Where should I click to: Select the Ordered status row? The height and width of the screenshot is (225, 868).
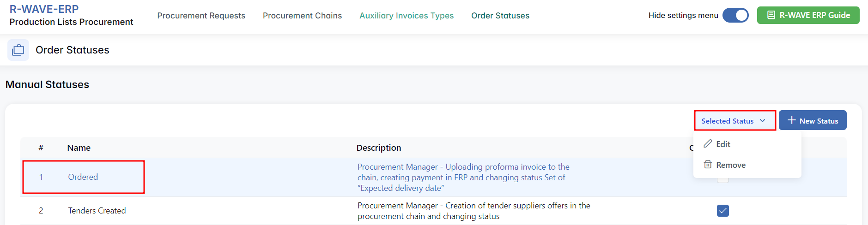(x=83, y=177)
